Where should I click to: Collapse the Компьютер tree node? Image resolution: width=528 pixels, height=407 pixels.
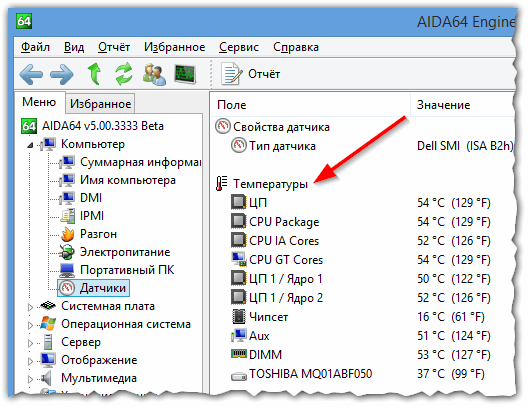point(30,145)
